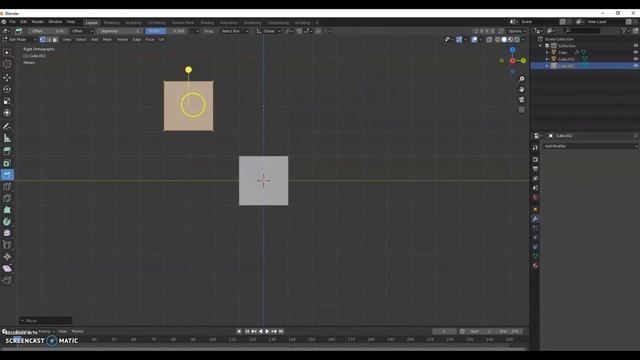Collapse the Collection tree in outliner
Screen dimensions: 640x360
pyautogui.click(x=541, y=46)
